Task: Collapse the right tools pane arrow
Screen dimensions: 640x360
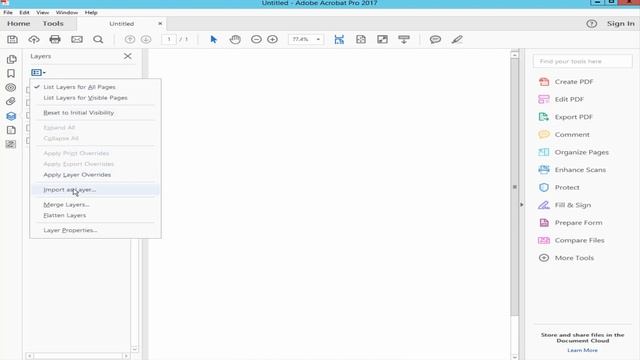Action: pos(522,204)
